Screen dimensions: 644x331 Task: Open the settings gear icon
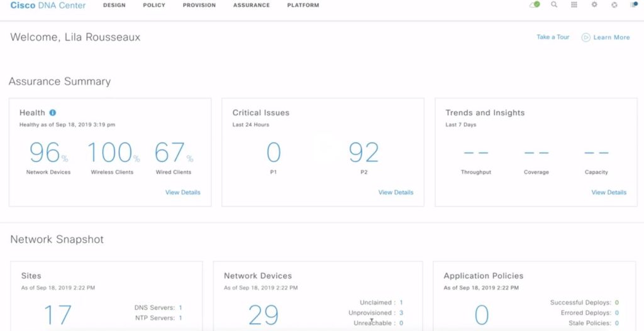[594, 5]
